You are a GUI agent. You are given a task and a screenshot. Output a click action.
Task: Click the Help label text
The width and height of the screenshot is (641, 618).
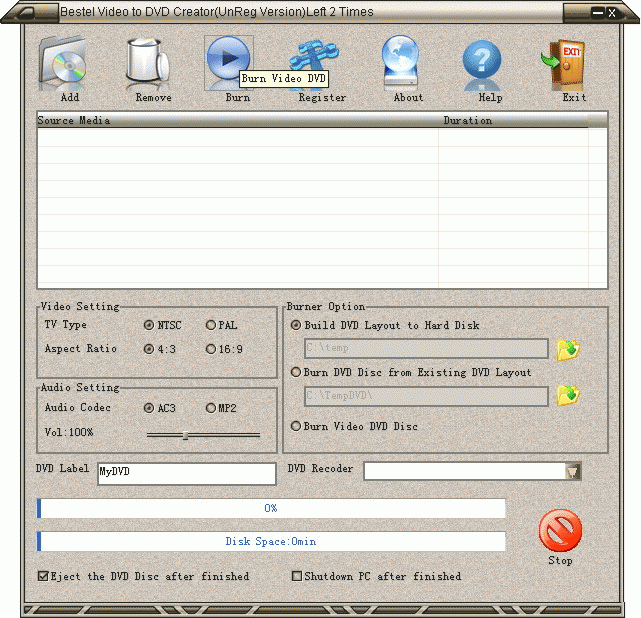(x=490, y=98)
